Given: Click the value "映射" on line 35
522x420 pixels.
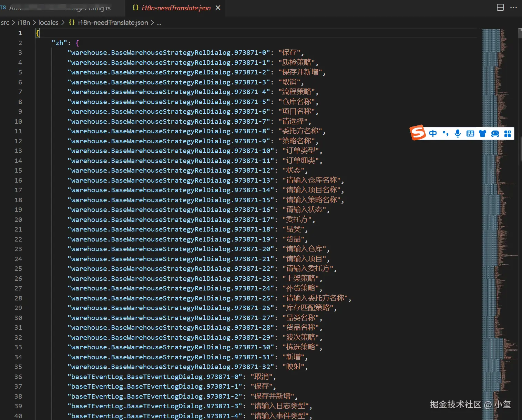Looking at the screenshot, I should tap(294, 367).
